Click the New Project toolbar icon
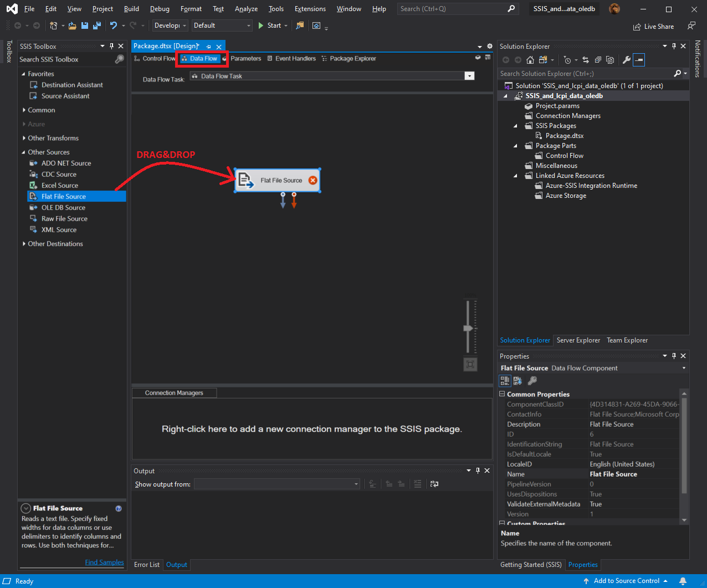The image size is (707, 588). [54, 25]
